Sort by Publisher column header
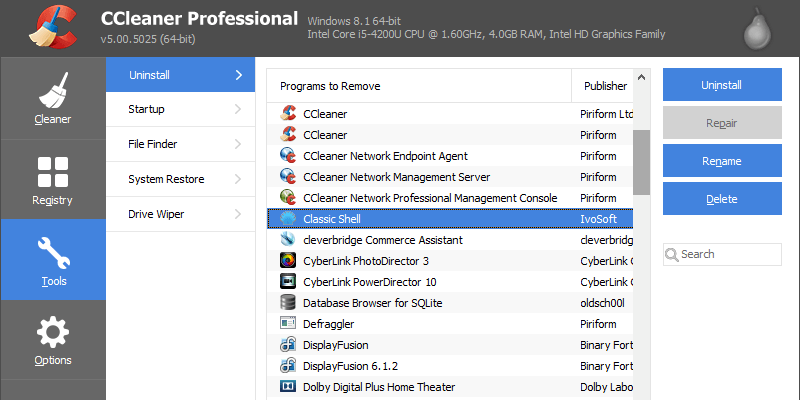The image size is (800, 400). [x=603, y=86]
